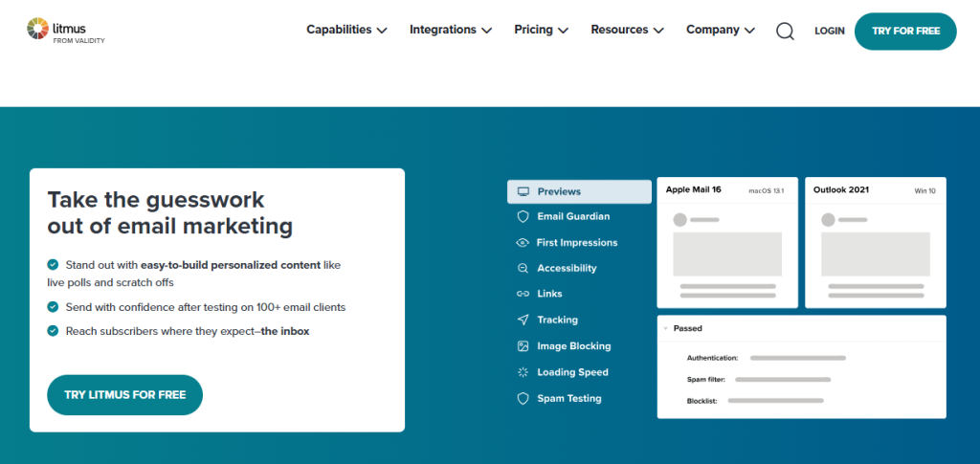The width and height of the screenshot is (980, 464).
Task: Click the TRY FOR FREE header button
Action: 904,31
